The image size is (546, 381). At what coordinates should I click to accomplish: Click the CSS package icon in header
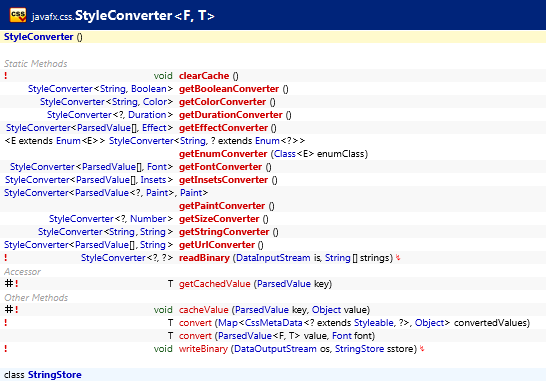click(18, 15)
